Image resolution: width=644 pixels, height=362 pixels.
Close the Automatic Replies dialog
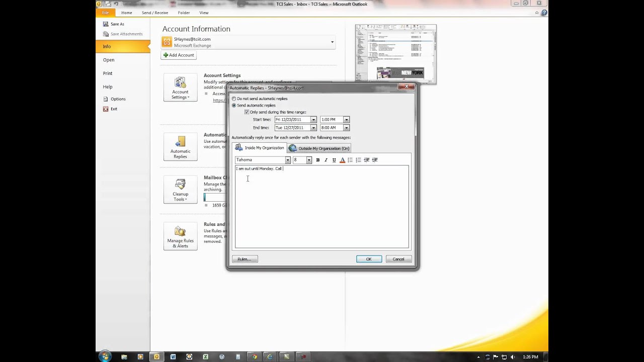click(407, 87)
